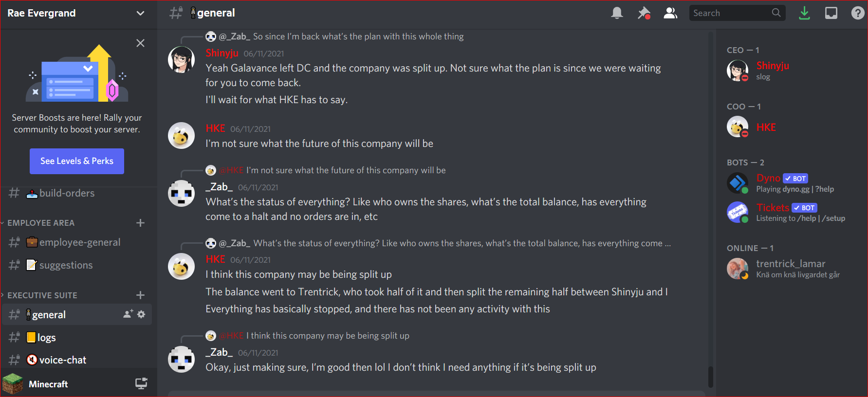Open notification settings bell icon
The width and height of the screenshot is (868, 397).
(x=617, y=13)
